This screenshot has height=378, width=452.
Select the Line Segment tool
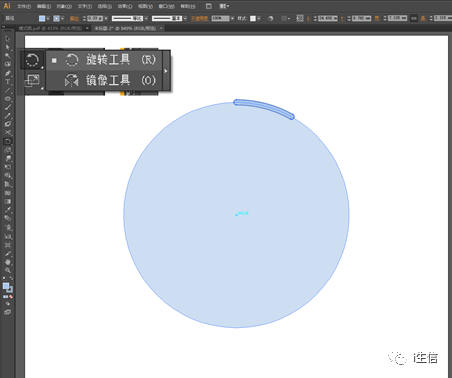click(x=8, y=90)
